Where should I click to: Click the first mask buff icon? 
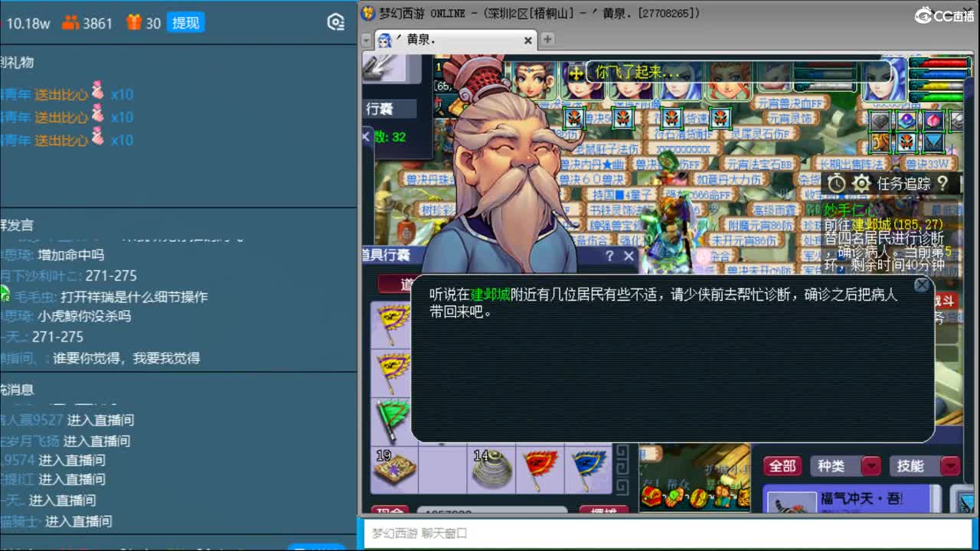click(574, 118)
